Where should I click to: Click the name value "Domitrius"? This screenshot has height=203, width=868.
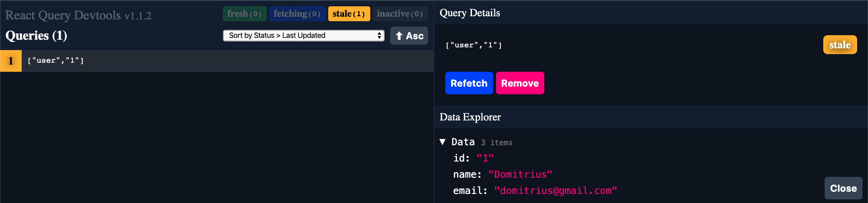coord(520,175)
